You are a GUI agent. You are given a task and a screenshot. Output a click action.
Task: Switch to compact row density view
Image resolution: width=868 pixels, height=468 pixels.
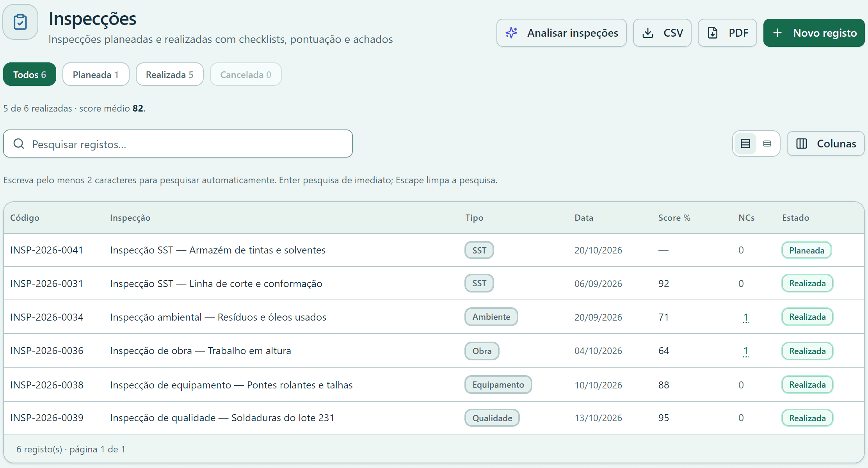point(767,144)
